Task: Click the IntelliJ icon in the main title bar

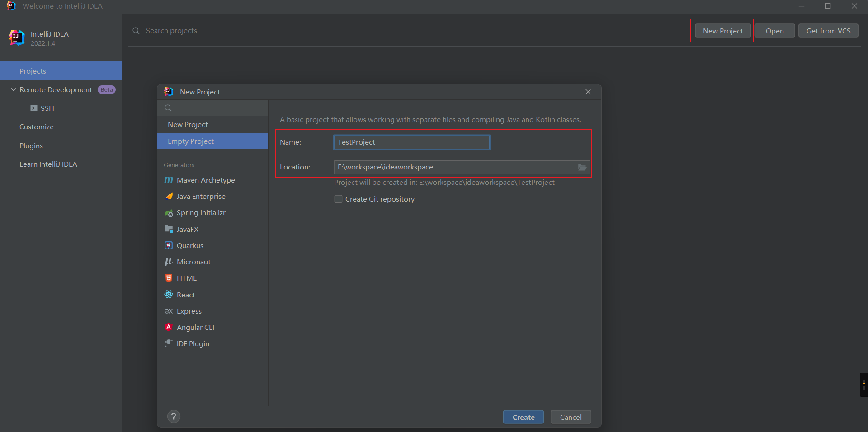Action: tap(11, 6)
